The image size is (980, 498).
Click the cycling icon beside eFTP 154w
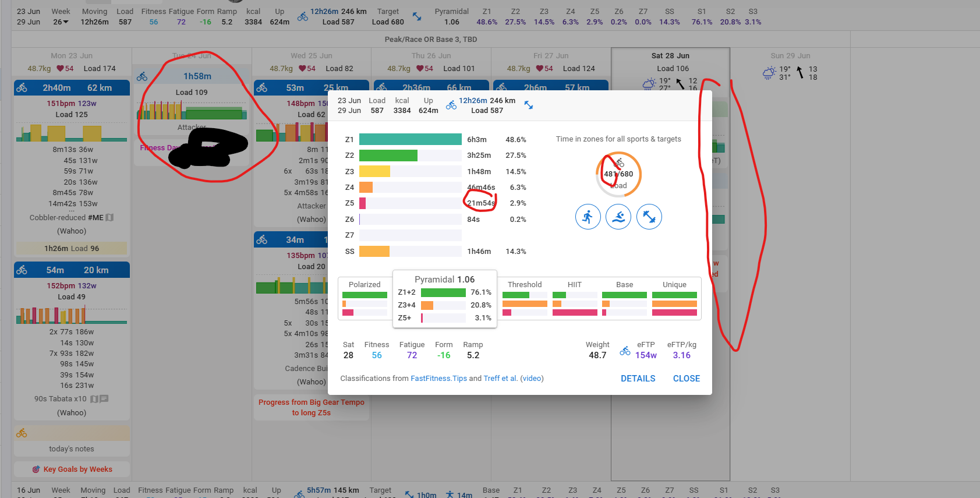[625, 351]
